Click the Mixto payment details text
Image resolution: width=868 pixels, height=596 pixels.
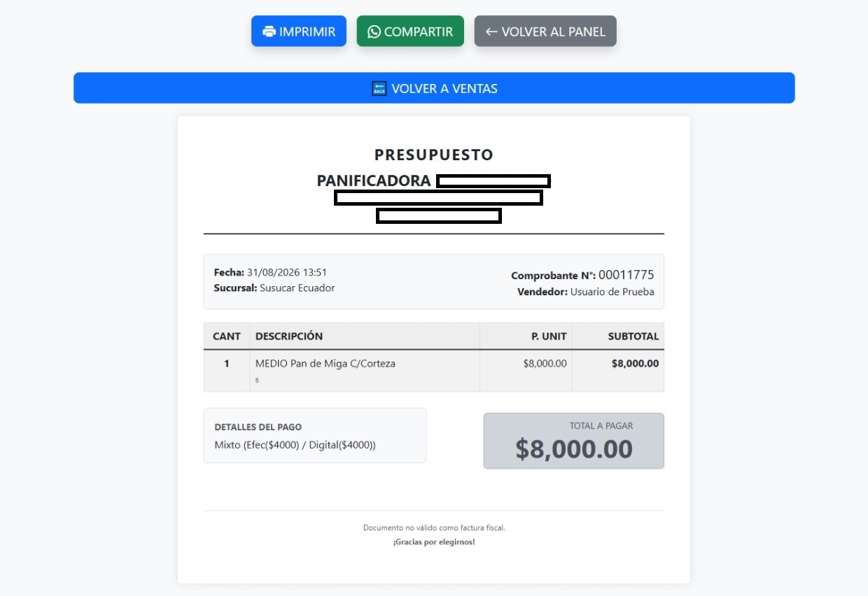pos(295,444)
